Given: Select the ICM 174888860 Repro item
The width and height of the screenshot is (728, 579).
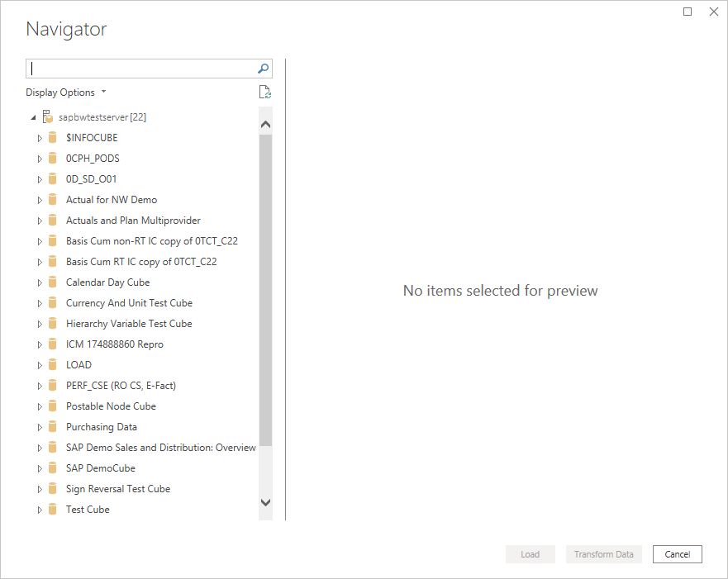Looking at the screenshot, I should (114, 344).
